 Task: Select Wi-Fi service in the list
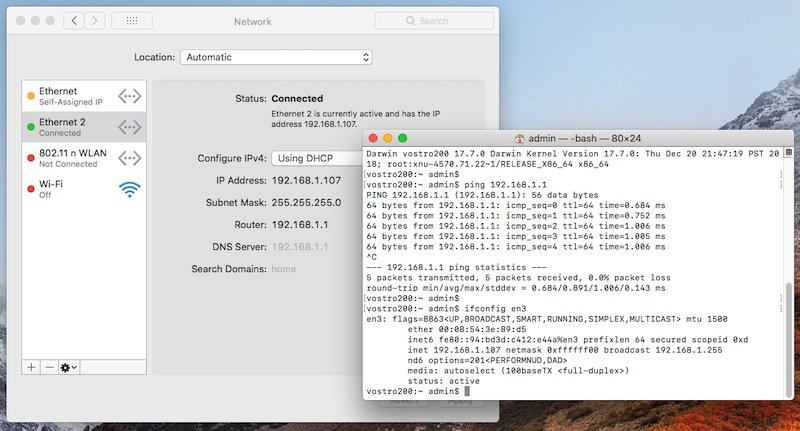(84, 189)
